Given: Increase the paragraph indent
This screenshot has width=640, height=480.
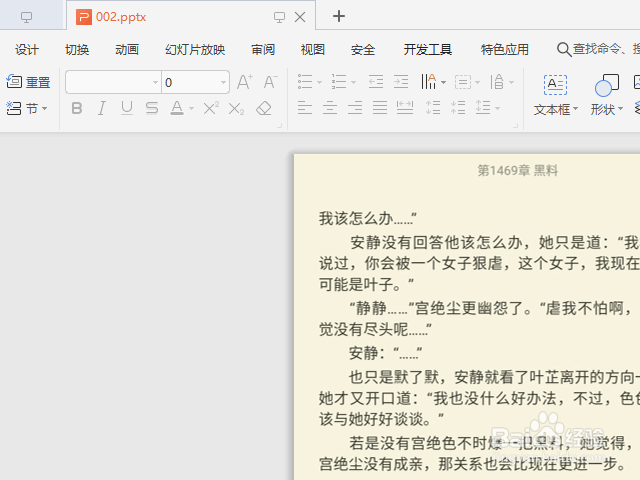Looking at the screenshot, I should tap(401, 82).
